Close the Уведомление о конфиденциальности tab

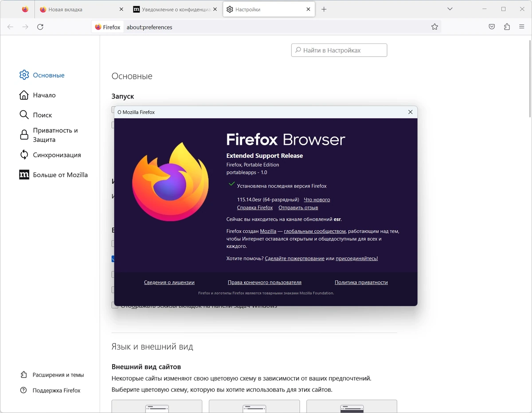coord(215,9)
